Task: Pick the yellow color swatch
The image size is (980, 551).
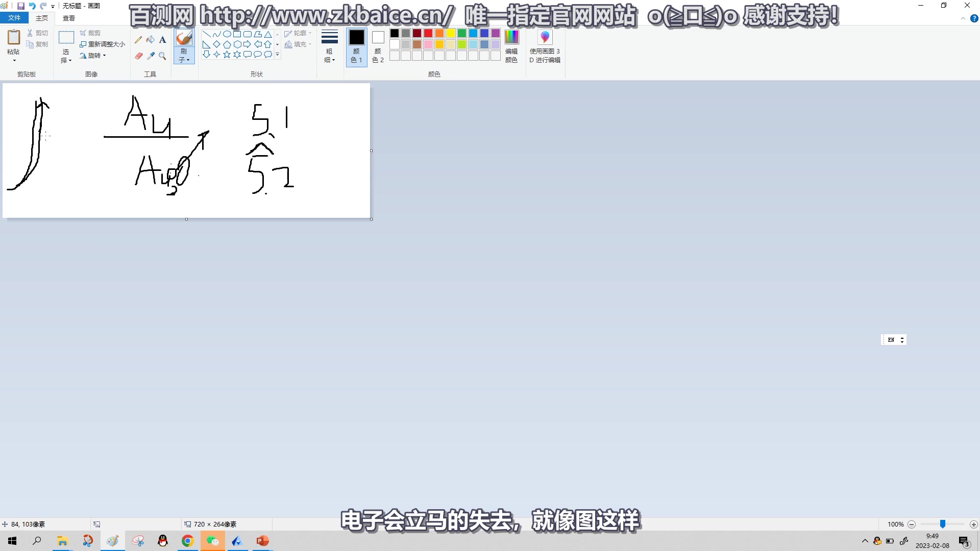Action: [451, 33]
